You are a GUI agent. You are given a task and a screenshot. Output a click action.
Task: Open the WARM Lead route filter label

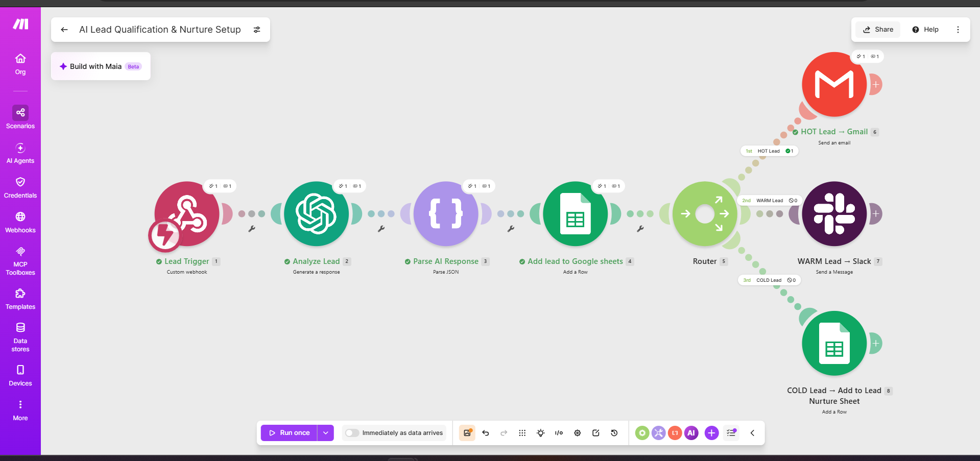coord(770,201)
